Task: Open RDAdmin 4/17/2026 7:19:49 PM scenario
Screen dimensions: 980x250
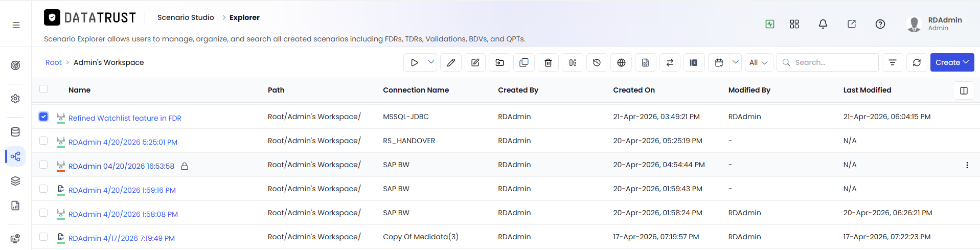Action: pos(122,238)
